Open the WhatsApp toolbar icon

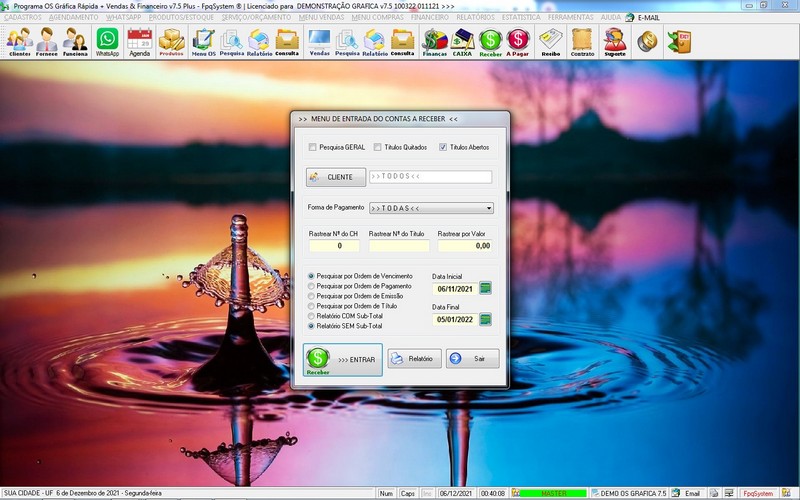click(107, 41)
